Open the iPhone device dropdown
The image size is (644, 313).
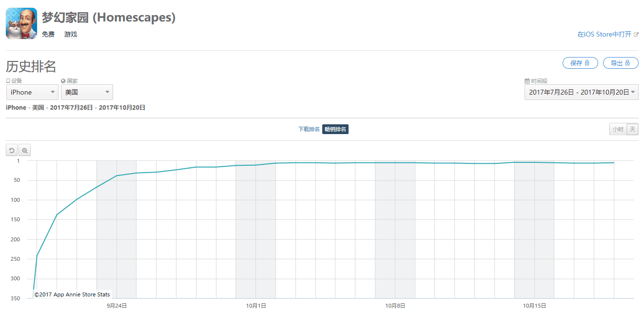pyautogui.click(x=32, y=92)
